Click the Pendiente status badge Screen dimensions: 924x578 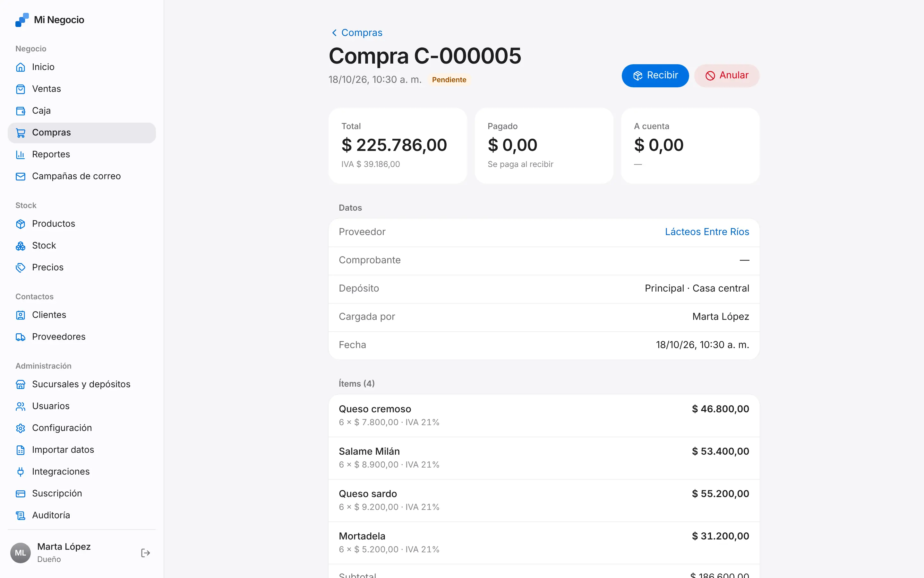pos(449,80)
